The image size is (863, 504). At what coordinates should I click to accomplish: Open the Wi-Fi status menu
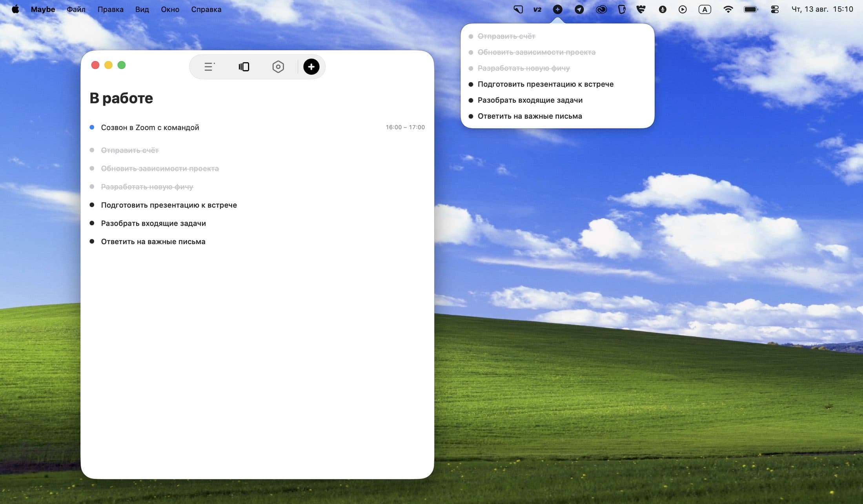pos(728,9)
